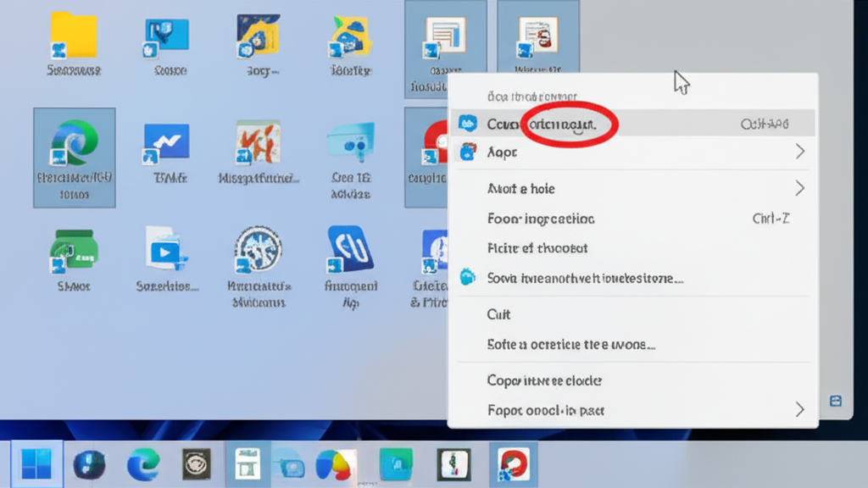Click the green store bag desktop icon
The height and width of the screenshot is (488, 868).
[74, 249]
